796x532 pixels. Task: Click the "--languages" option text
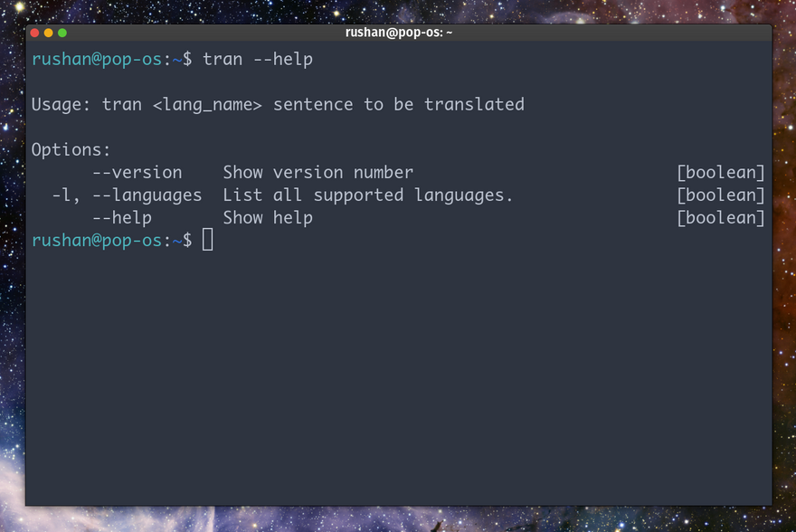pyautogui.click(x=147, y=195)
